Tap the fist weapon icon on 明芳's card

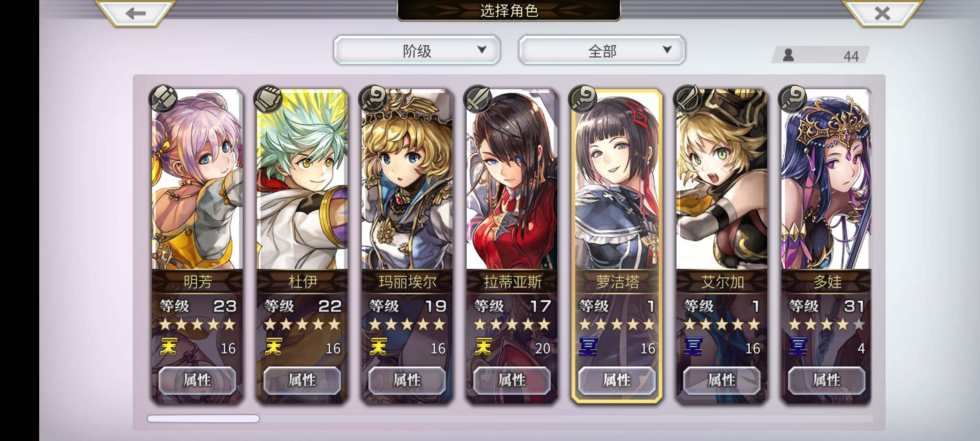tap(163, 98)
